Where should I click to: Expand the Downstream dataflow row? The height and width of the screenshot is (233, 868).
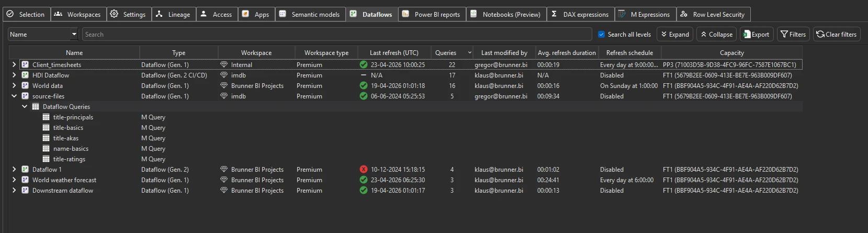(14, 191)
